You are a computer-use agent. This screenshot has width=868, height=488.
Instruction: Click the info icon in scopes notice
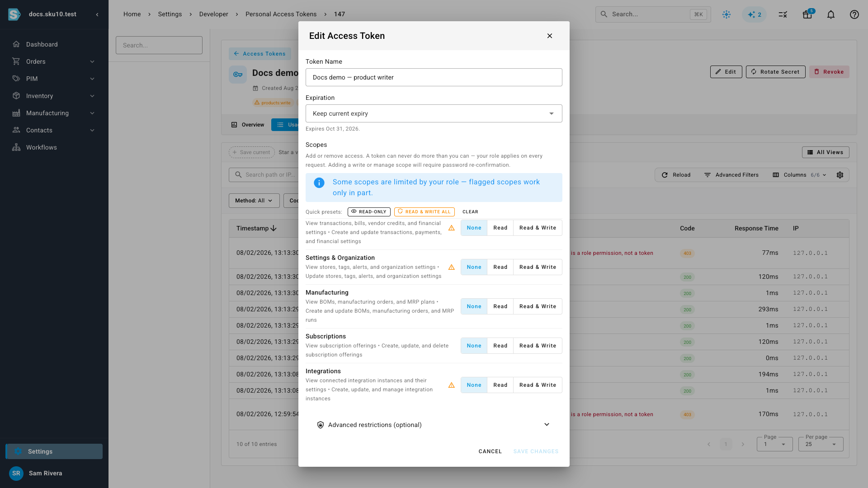pos(319,183)
